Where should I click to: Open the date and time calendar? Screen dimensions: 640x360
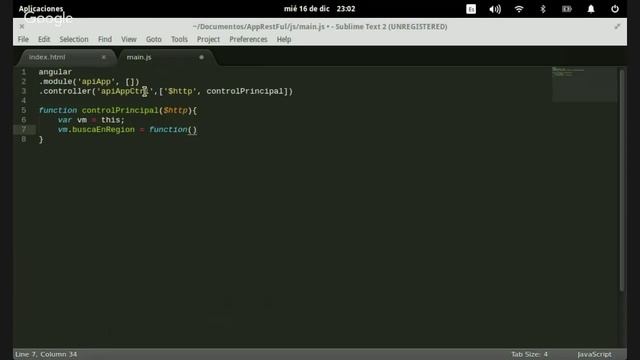[320, 9]
